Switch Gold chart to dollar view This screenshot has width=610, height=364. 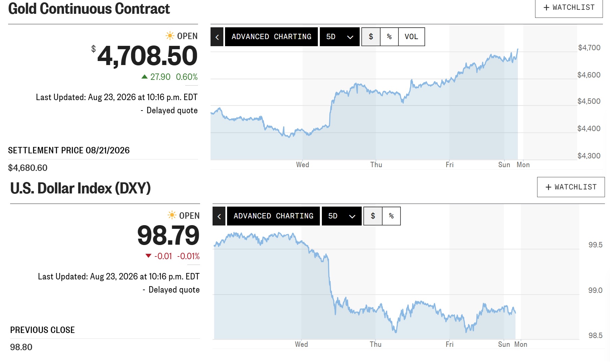click(371, 37)
